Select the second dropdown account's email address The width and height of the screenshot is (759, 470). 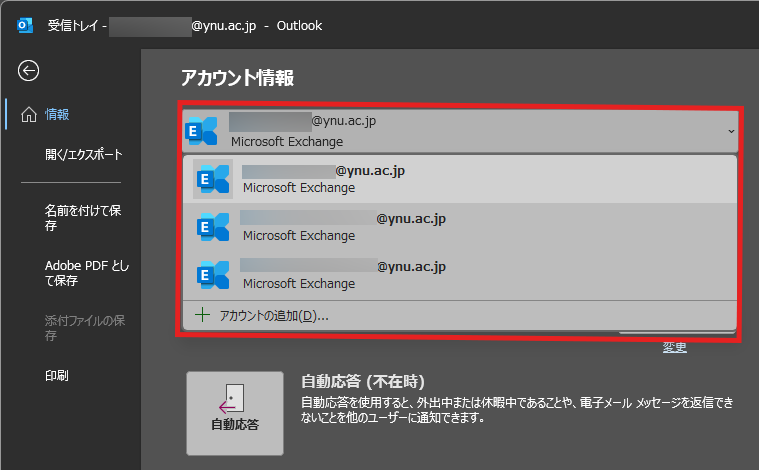[343, 219]
